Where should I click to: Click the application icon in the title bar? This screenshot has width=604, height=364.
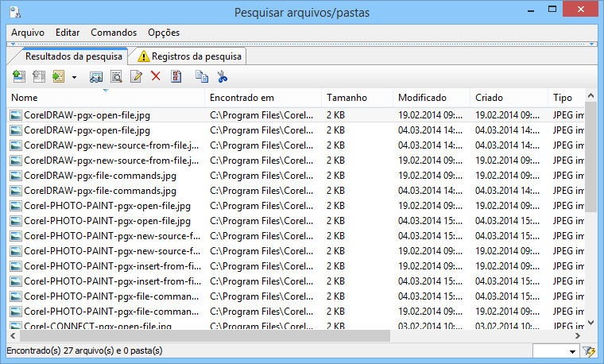[15, 13]
